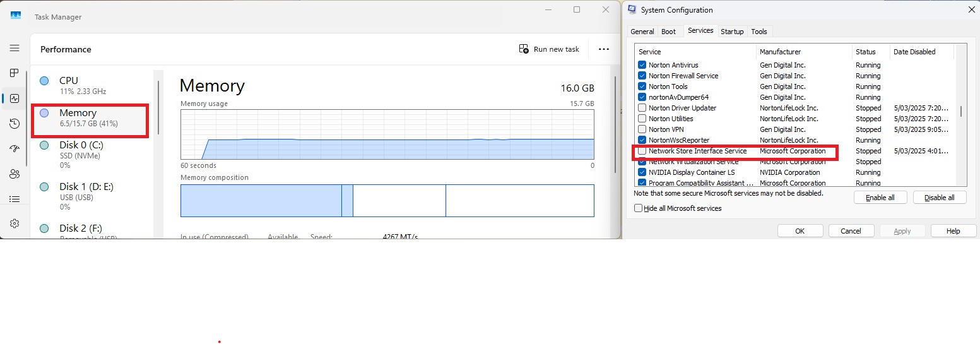Switch to General tab in System Configuration
The height and width of the screenshot is (344, 980).
(642, 32)
